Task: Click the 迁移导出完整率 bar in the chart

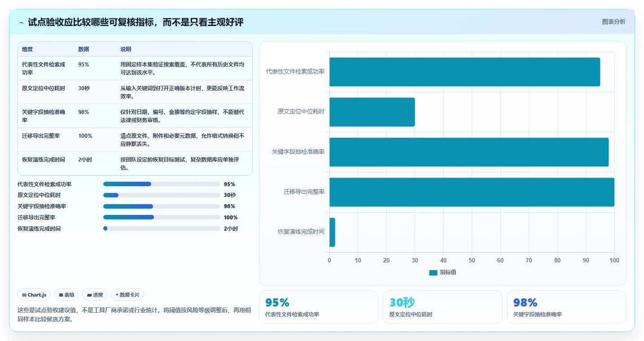Action: [x=472, y=192]
